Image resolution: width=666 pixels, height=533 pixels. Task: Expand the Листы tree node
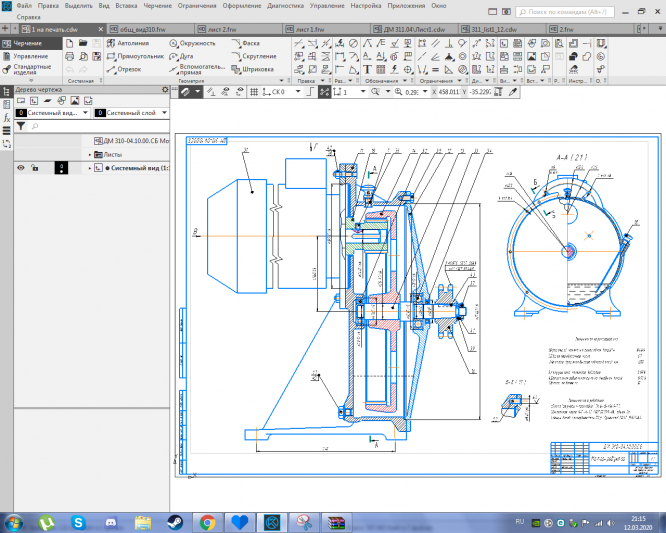point(90,155)
